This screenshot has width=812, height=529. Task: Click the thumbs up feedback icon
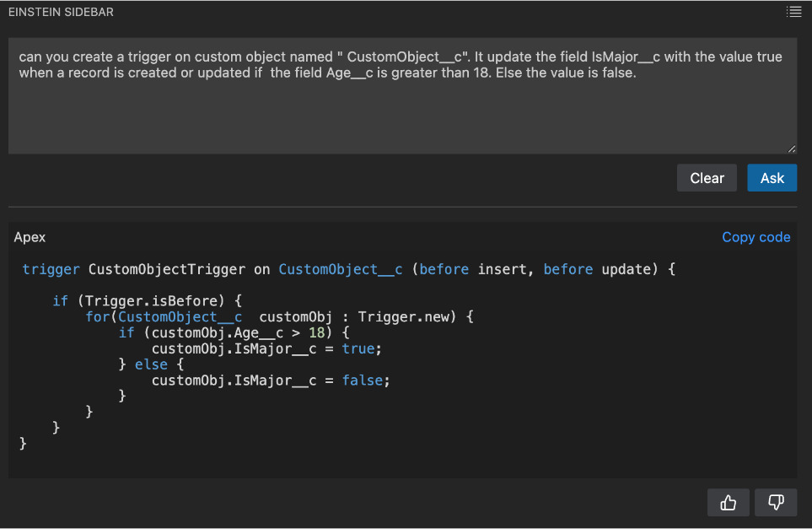pyautogui.click(x=729, y=503)
